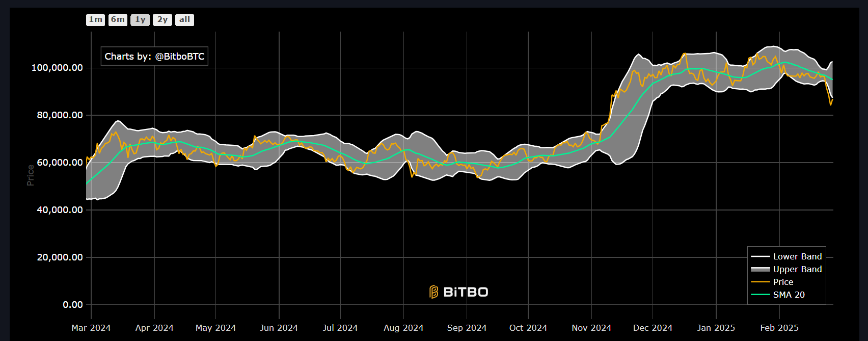Screen dimensions: 868x341
Task: Toggle SMA 20 legend label
Action: (x=789, y=295)
